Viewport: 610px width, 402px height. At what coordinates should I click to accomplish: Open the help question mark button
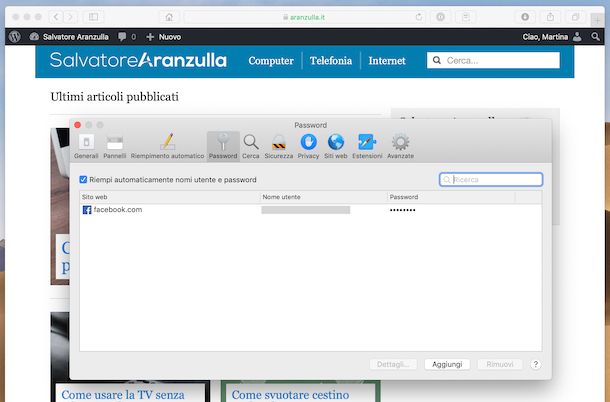(x=536, y=364)
